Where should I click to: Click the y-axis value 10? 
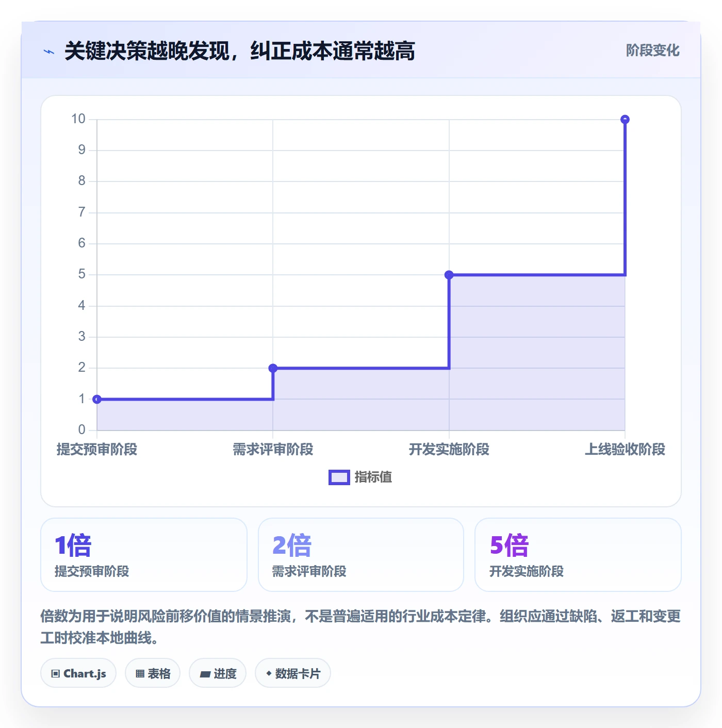[78, 119]
